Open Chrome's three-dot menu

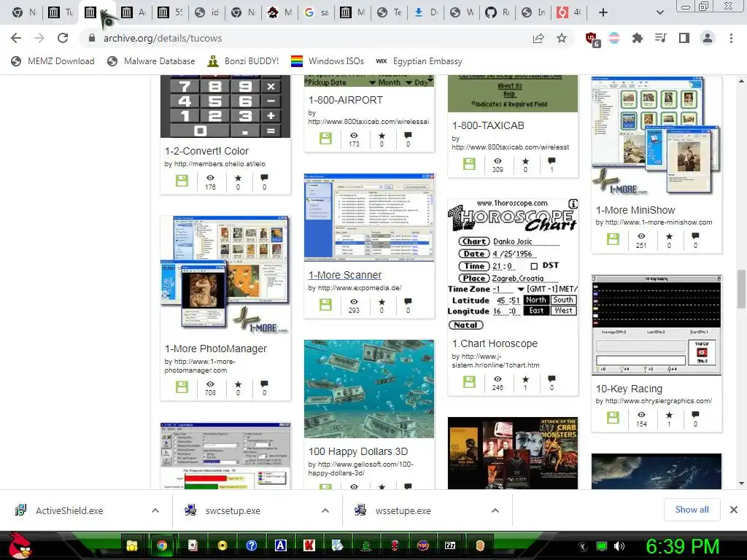(x=731, y=38)
